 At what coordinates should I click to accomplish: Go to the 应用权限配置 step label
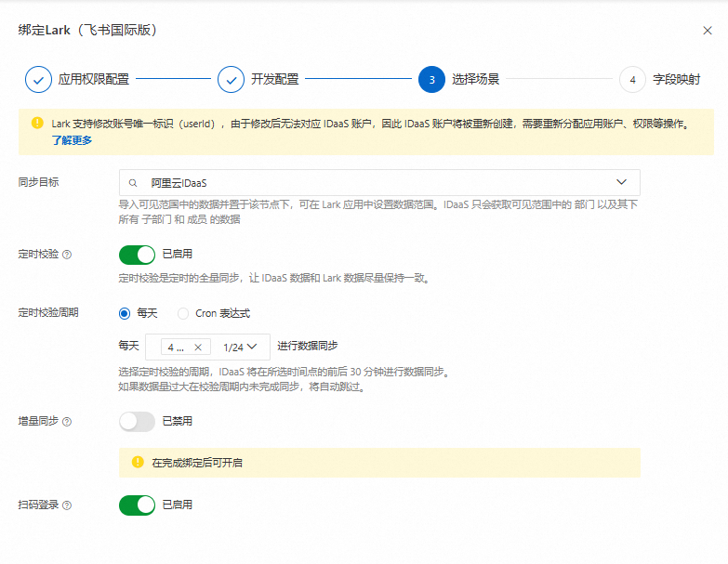(94, 79)
